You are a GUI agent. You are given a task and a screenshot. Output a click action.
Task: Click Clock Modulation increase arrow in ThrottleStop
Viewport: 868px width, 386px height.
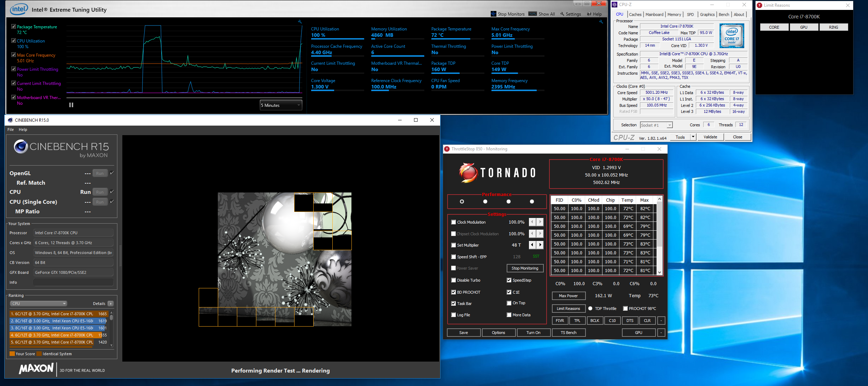coord(540,222)
